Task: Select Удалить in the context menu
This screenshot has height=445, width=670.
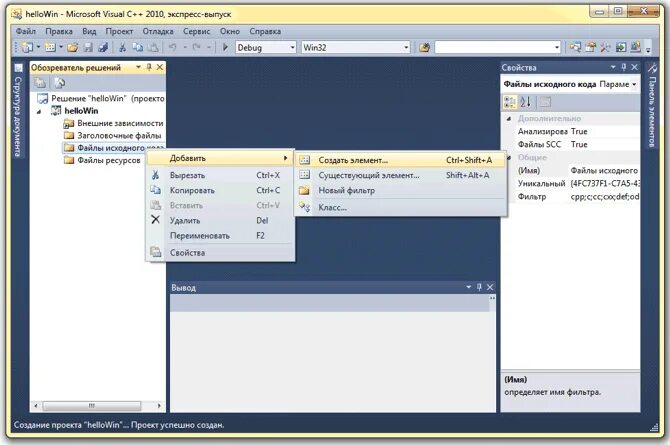Action: [220, 221]
